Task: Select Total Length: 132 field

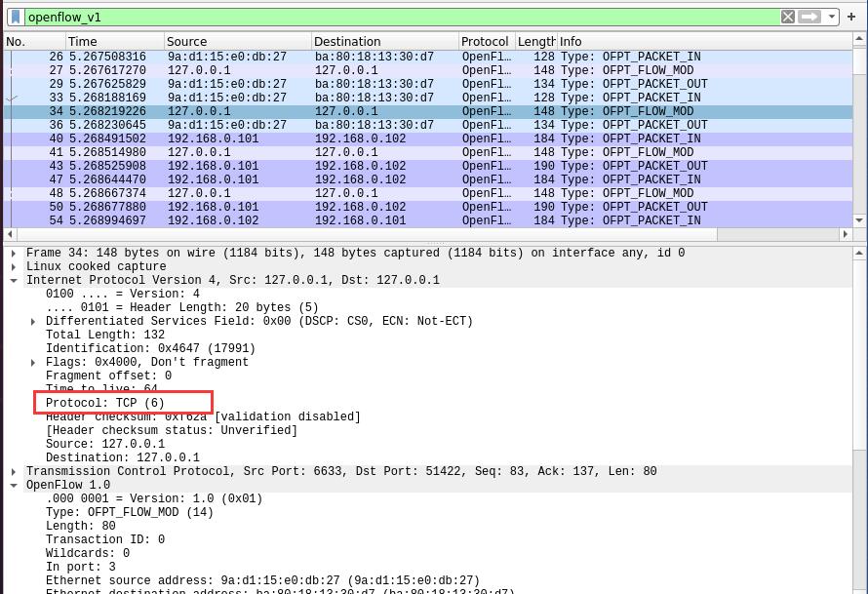Action: pyautogui.click(x=105, y=335)
